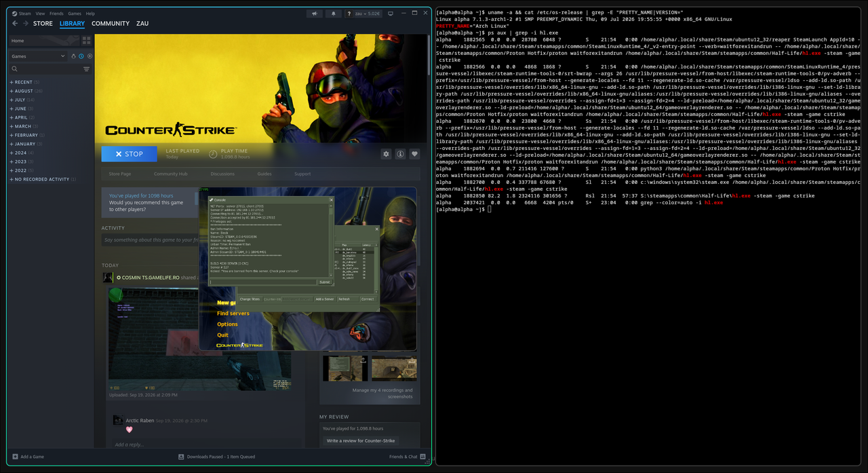The image size is (868, 473).
Task: Click Write a review for Counter-Strike
Action: click(361, 440)
